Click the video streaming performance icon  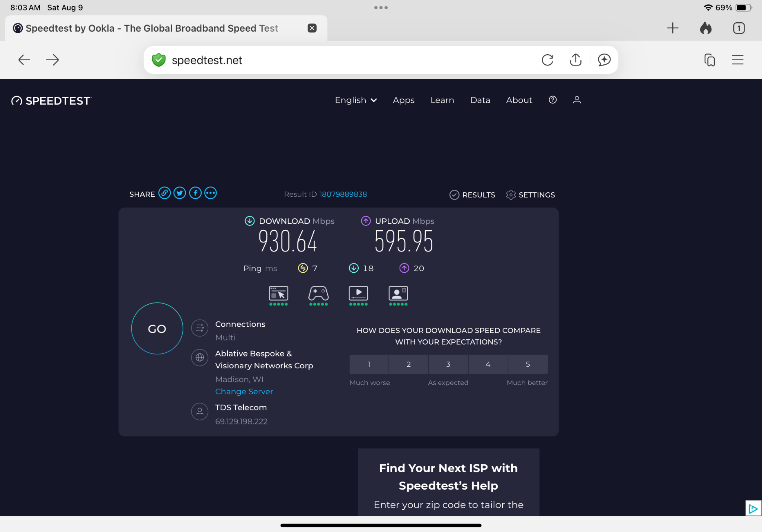[x=358, y=296]
